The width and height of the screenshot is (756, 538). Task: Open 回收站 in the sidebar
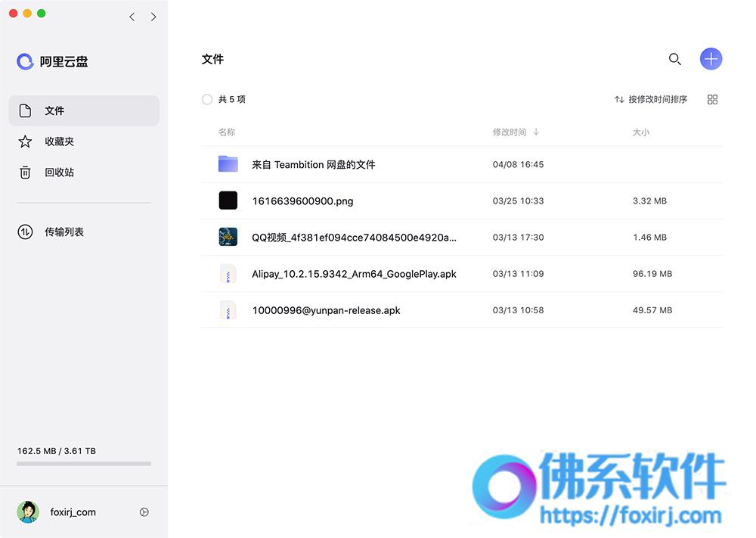click(x=84, y=173)
